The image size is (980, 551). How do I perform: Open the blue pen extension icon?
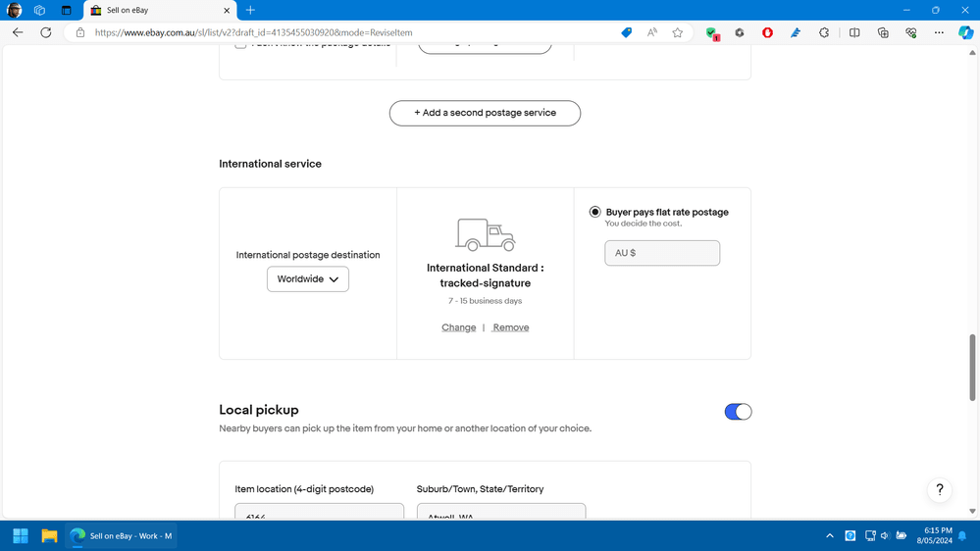[x=796, y=32]
